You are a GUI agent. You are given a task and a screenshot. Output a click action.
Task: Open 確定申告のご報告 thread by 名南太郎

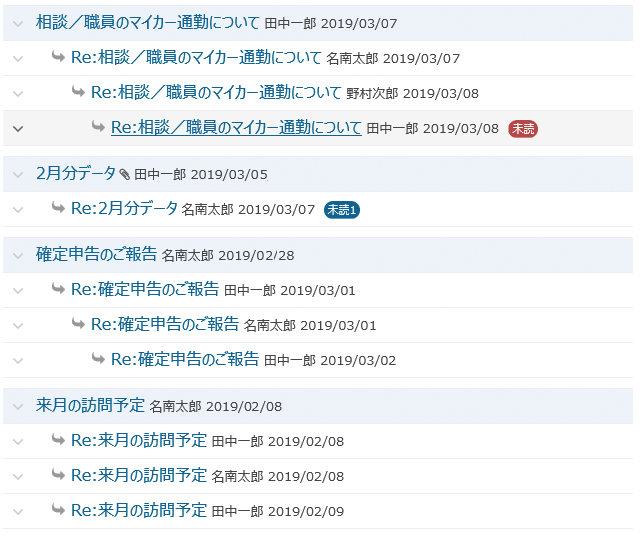[x=96, y=255]
